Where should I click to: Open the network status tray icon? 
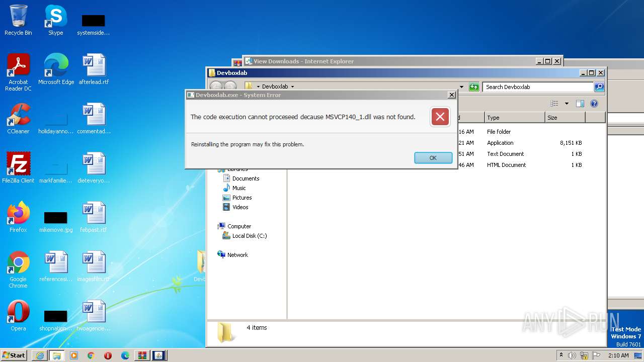tap(584, 355)
